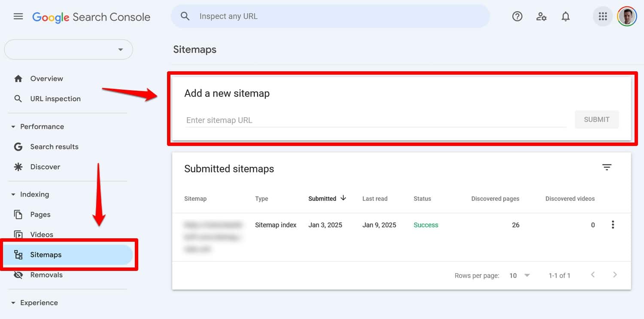Image resolution: width=644 pixels, height=319 pixels.
Task: Open the submitted sitemaps filter icon
Action: [x=607, y=167]
